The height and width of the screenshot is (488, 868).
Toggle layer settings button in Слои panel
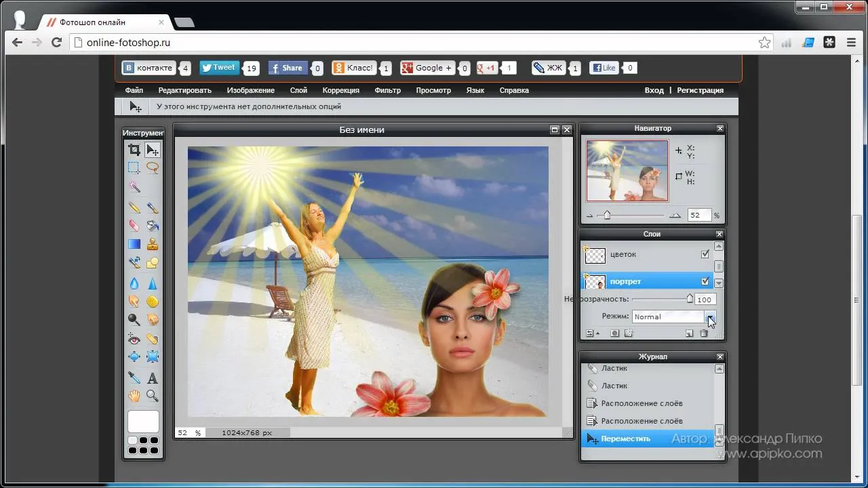590,333
